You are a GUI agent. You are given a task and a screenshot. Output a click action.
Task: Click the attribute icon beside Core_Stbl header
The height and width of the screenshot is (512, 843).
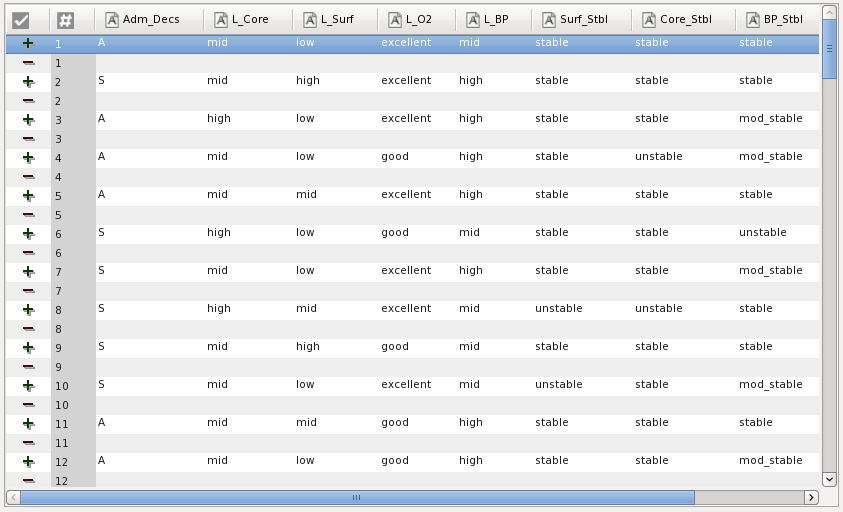pos(649,20)
